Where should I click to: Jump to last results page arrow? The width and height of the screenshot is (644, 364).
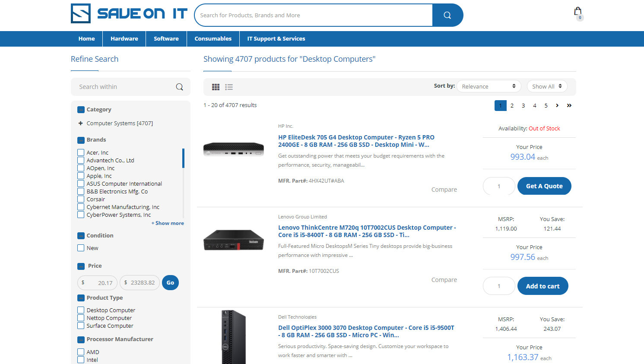click(x=569, y=105)
